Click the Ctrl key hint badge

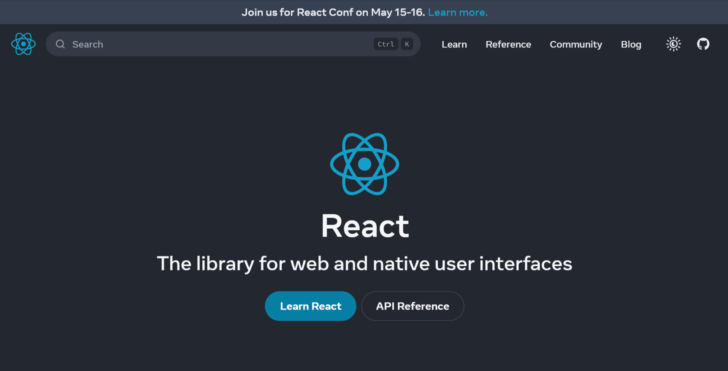386,44
